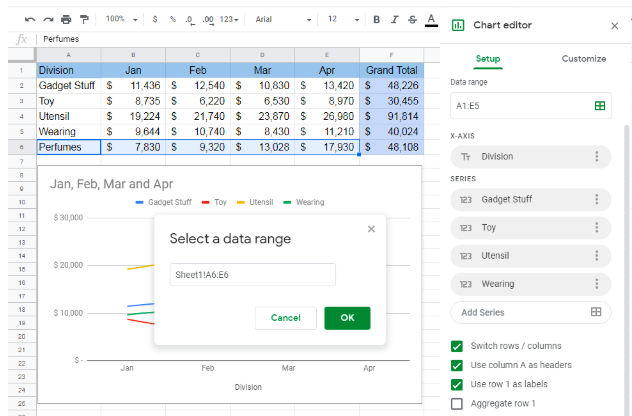Image resolution: width=632 pixels, height=416 pixels.
Task: Select the Wearing series chip
Action: pos(530,284)
